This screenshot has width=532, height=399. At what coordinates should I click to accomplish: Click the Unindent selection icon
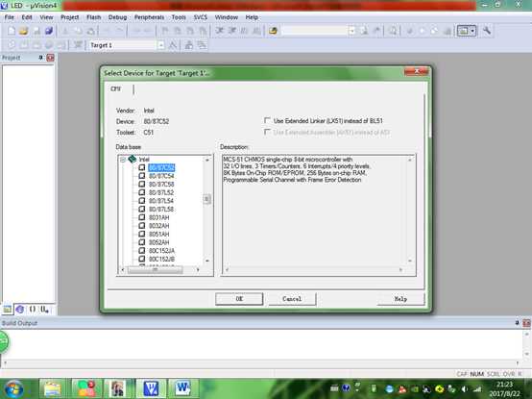[232, 31]
